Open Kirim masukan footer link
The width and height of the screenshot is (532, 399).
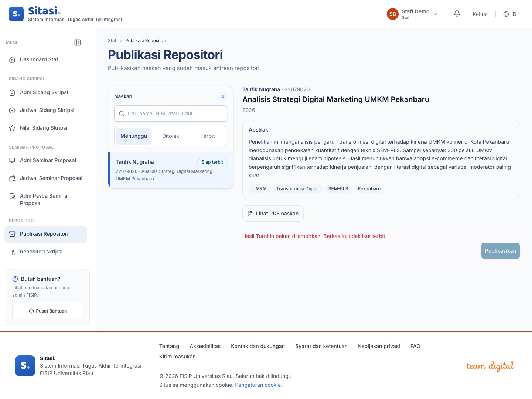[x=177, y=357]
